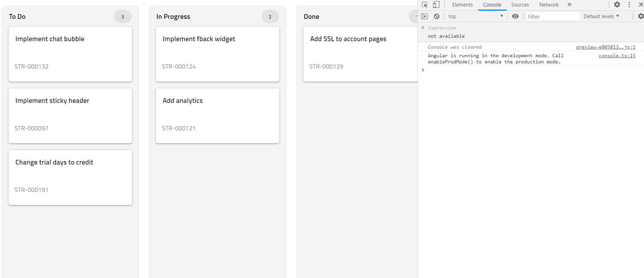
Task: Open the Network tab
Action: click(x=549, y=5)
